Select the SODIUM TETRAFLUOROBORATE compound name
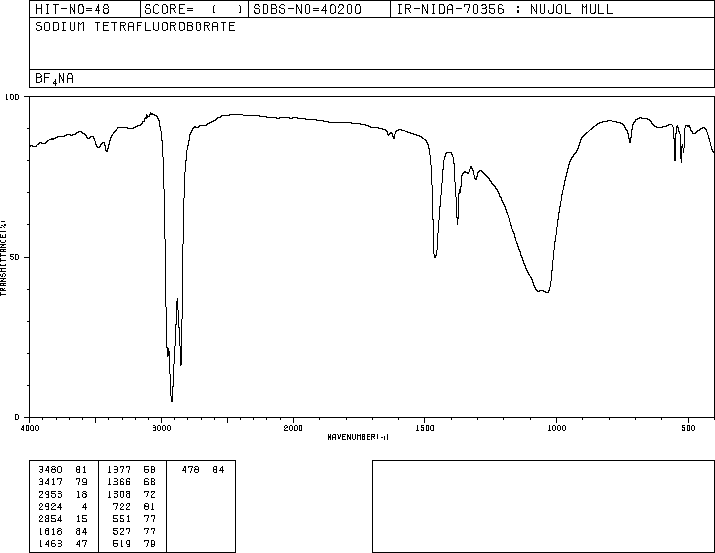The height and width of the screenshot is (553, 715). click(x=135, y=27)
